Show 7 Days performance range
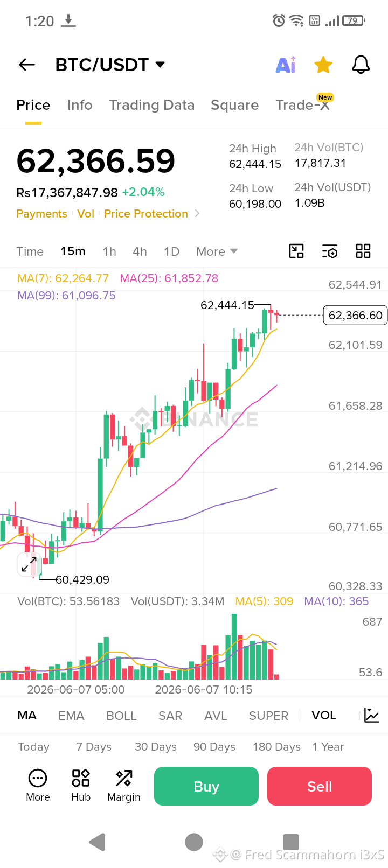Image resolution: width=388 pixels, height=868 pixels. point(94,747)
